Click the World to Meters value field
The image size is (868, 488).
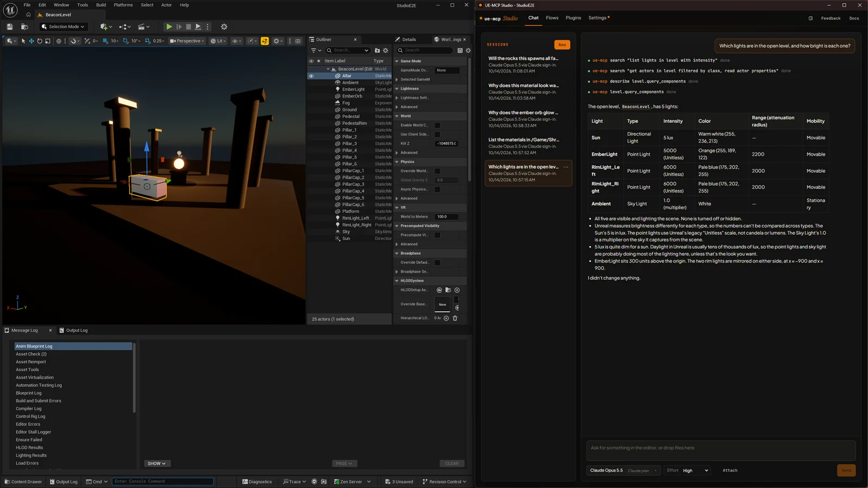(x=447, y=216)
